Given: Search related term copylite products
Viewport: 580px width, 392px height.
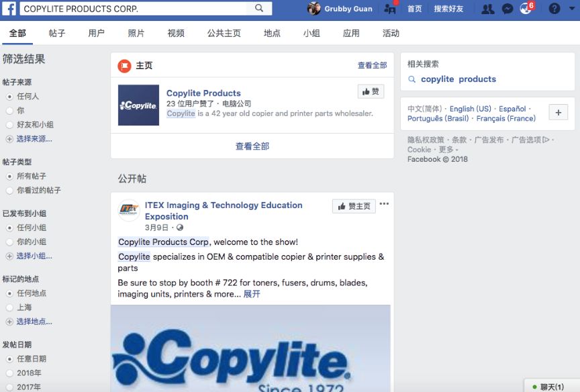Looking at the screenshot, I should coord(458,79).
